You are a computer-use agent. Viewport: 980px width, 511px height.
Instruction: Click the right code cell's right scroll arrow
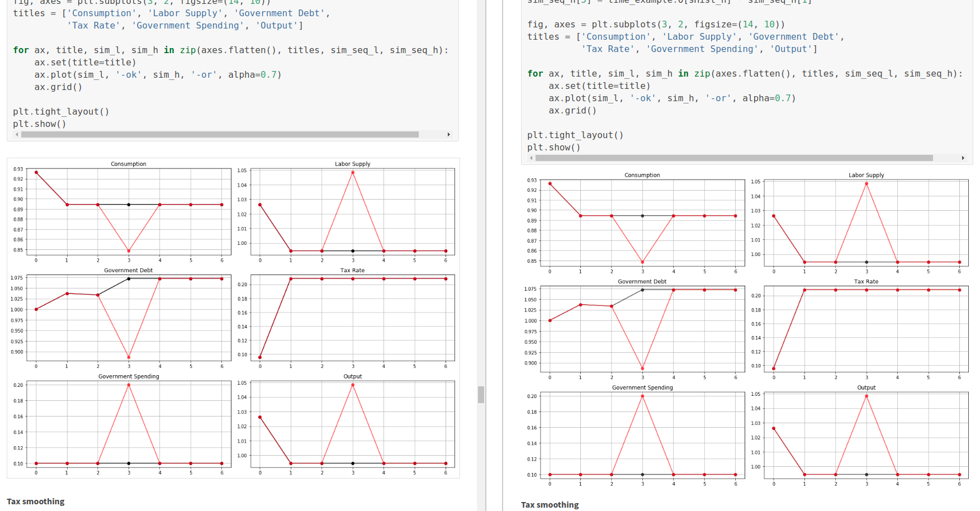963,158
